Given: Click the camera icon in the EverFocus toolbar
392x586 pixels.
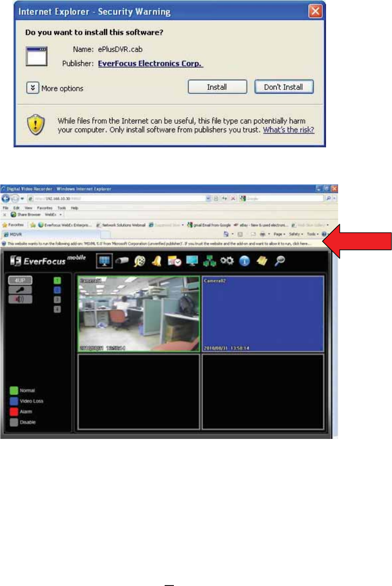Looking at the screenshot, I should coord(122,261).
